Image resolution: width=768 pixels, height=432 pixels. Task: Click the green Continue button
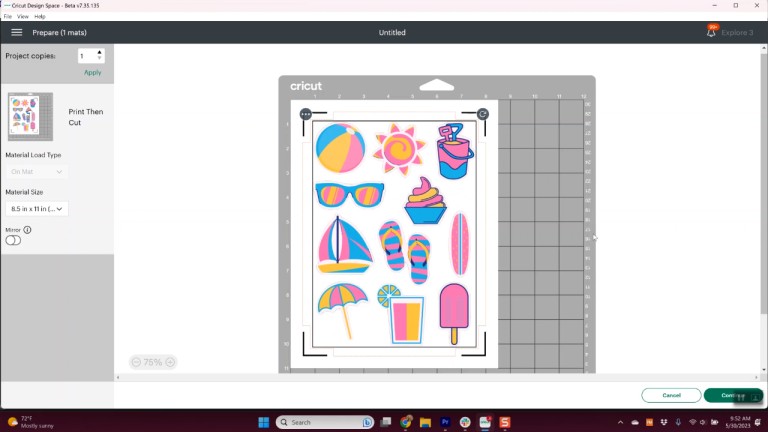click(x=733, y=395)
